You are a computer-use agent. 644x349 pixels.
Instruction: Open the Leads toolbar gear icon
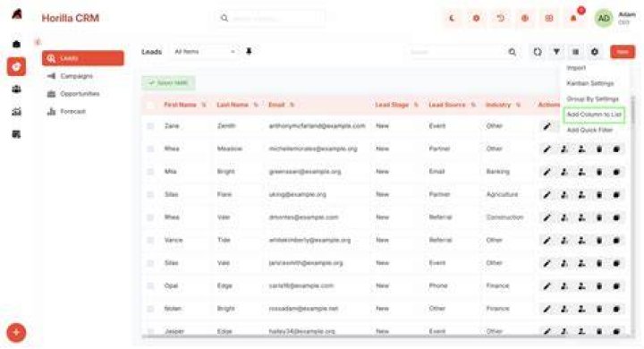pyautogui.click(x=594, y=52)
